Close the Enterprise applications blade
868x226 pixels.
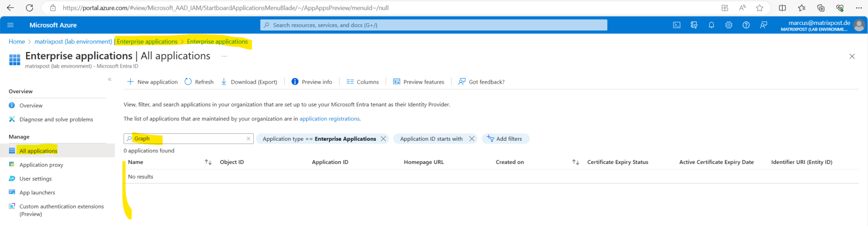[x=852, y=56]
